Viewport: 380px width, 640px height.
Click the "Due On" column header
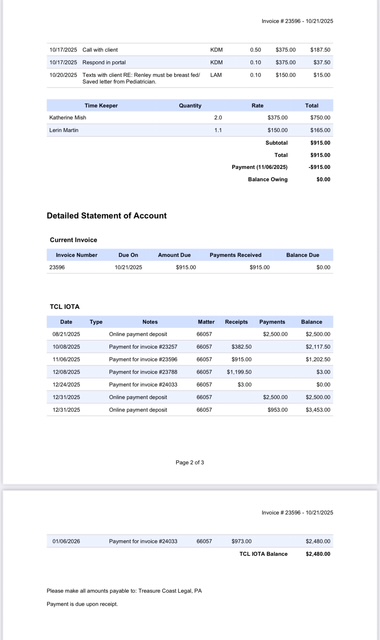click(128, 255)
